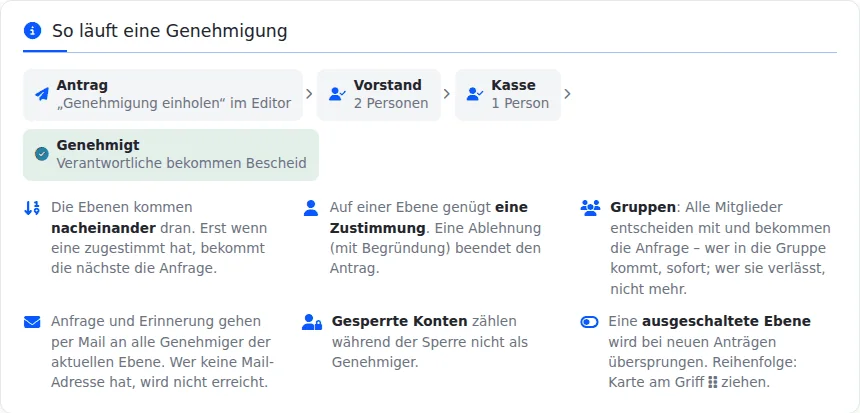Click 'die nächste die Anfrage.' line
Viewport: 860px width, 413px height.
click(134, 269)
